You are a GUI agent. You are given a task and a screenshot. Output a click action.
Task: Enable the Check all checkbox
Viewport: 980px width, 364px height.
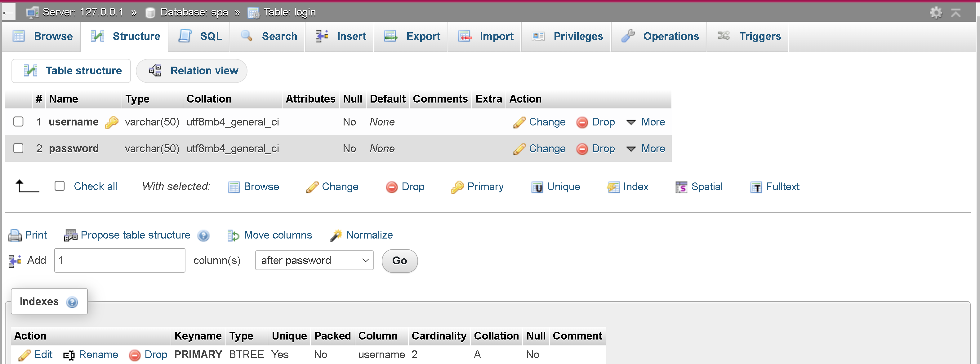pyautogui.click(x=60, y=186)
